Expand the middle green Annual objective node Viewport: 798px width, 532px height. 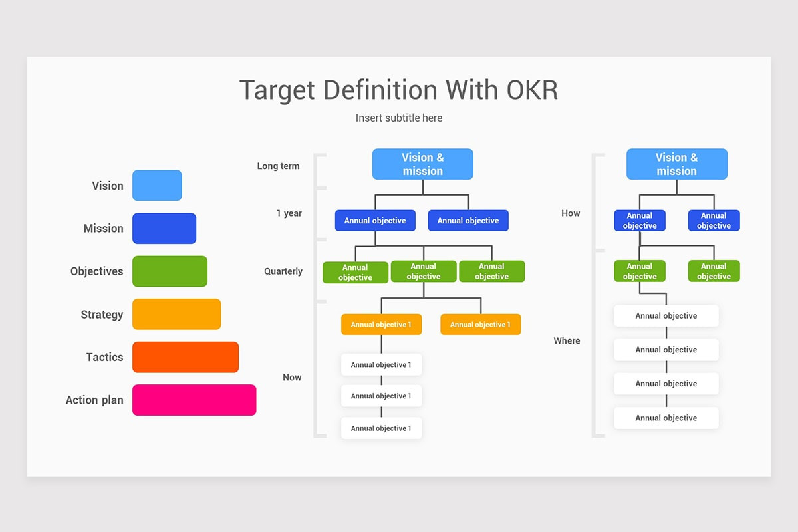[424, 271]
